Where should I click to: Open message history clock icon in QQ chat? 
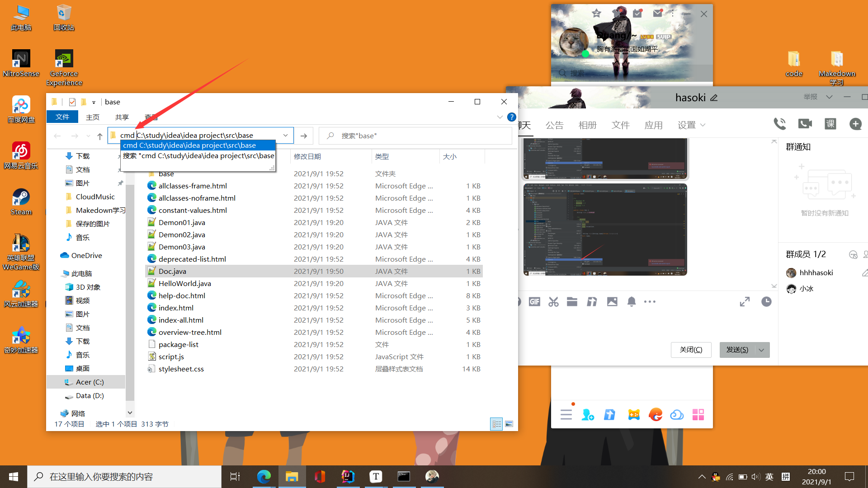pyautogui.click(x=766, y=302)
